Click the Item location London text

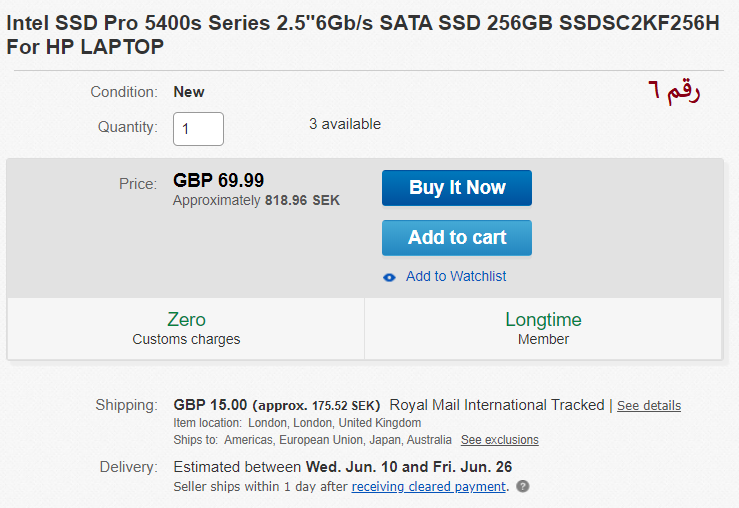point(297,423)
